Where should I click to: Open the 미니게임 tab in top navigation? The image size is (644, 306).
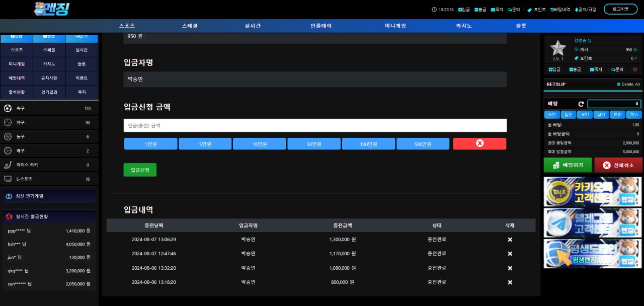(x=395, y=26)
